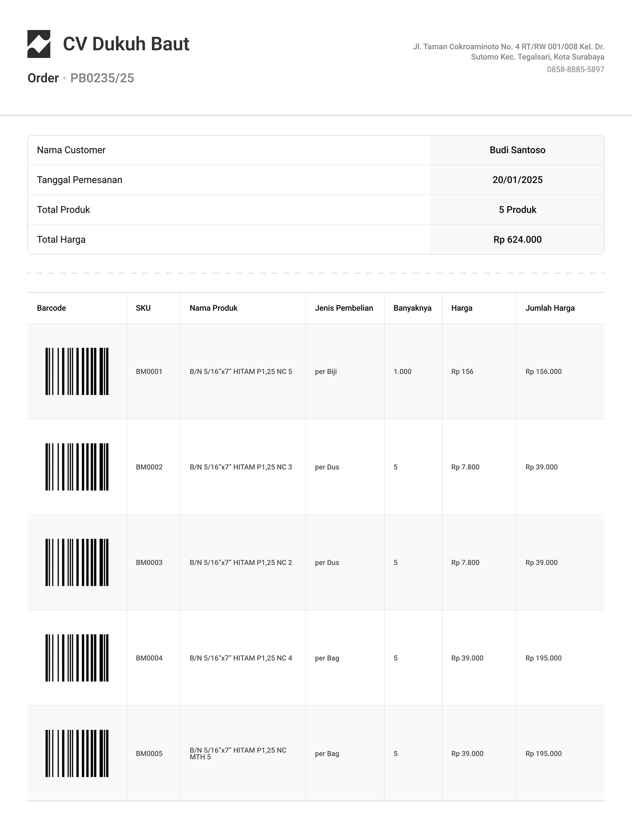
Task: Click the Jenis Pembelian column header
Action: pyautogui.click(x=344, y=308)
